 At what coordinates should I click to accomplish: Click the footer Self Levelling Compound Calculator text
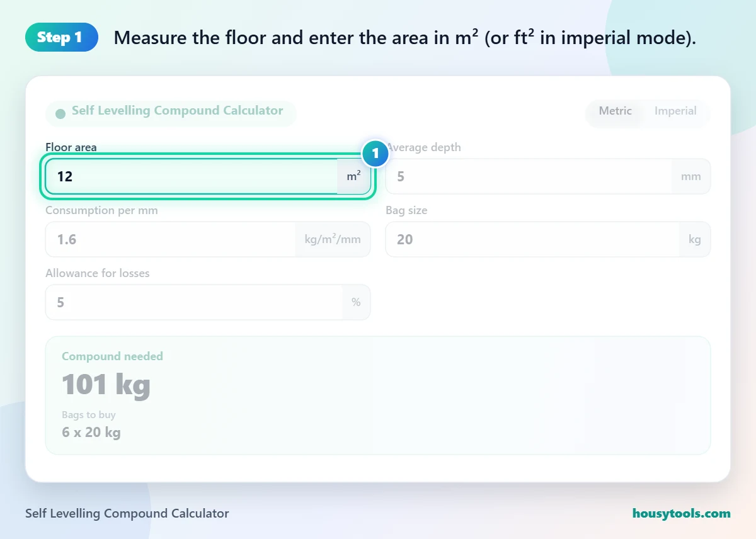(127, 513)
